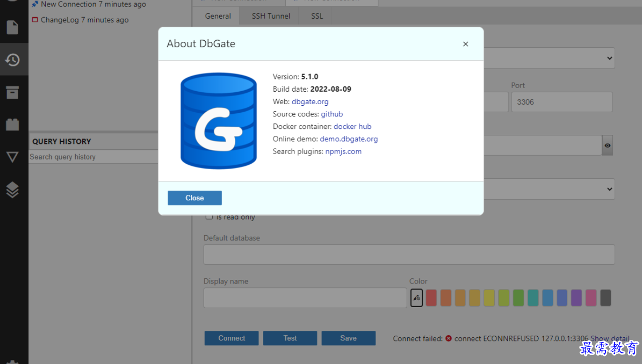Open the demo.dbgate.org link
The height and width of the screenshot is (364, 642).
[x=349, y=139]
